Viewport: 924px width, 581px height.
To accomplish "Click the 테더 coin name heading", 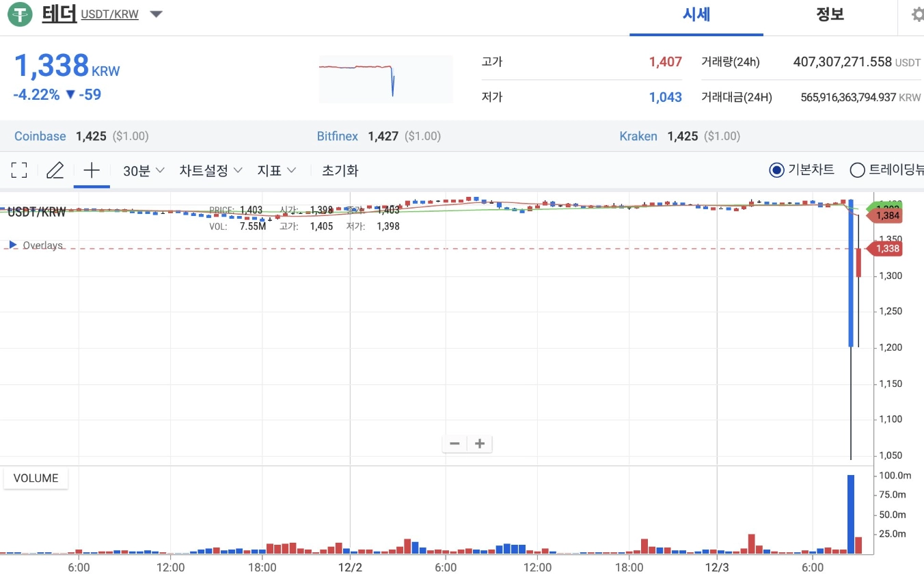I will pos(59,14).
